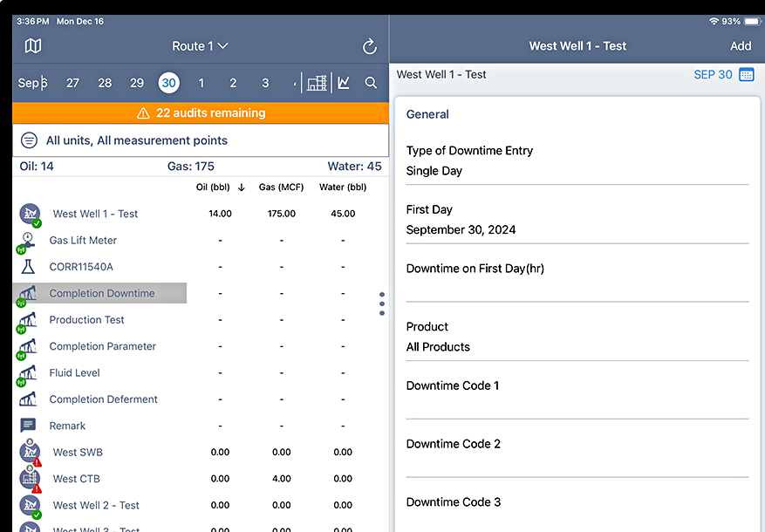Tap the Remark speech bubble icon
This screenshot has width=765, height=532.
click(x=27, y=426)
